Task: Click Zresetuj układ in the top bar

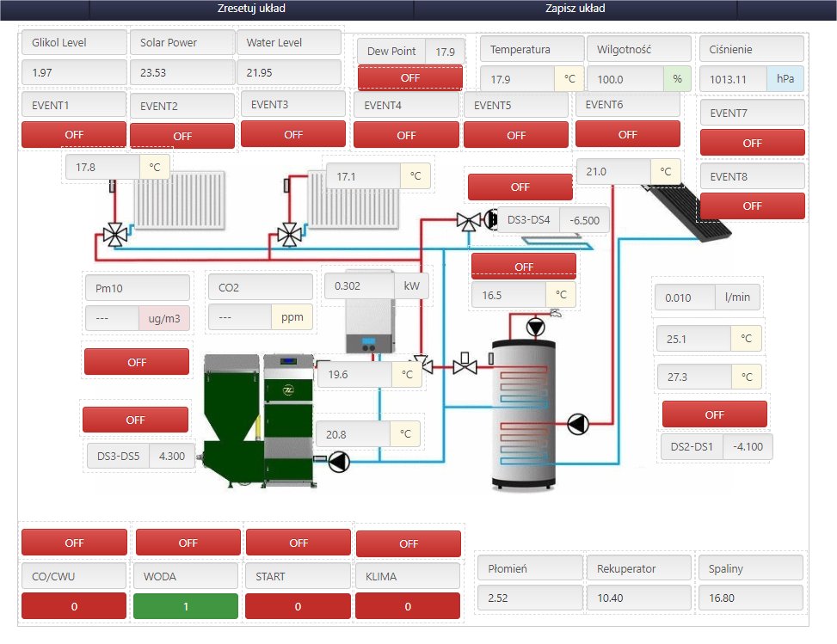Action: pos(251,9)
